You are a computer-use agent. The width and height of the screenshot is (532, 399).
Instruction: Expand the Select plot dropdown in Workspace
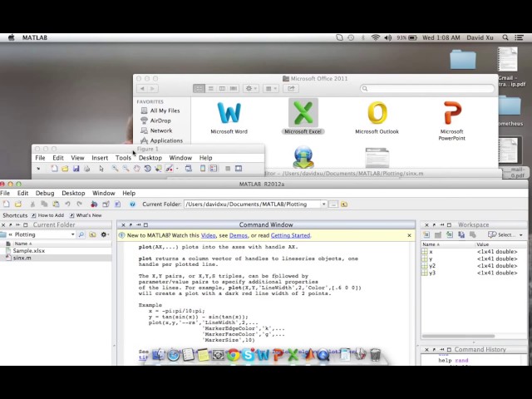coord(506,235)
